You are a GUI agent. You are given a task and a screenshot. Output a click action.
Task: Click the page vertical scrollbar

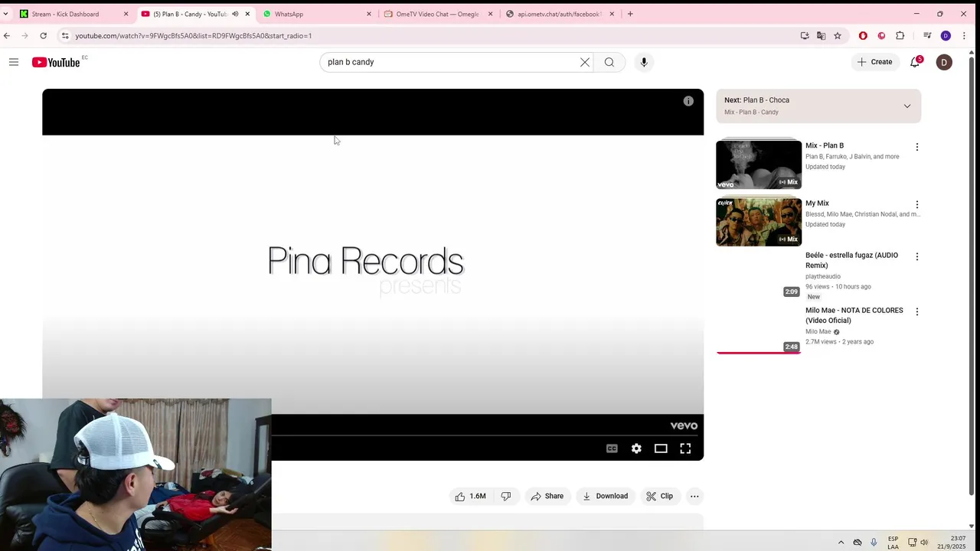point(972,275)
